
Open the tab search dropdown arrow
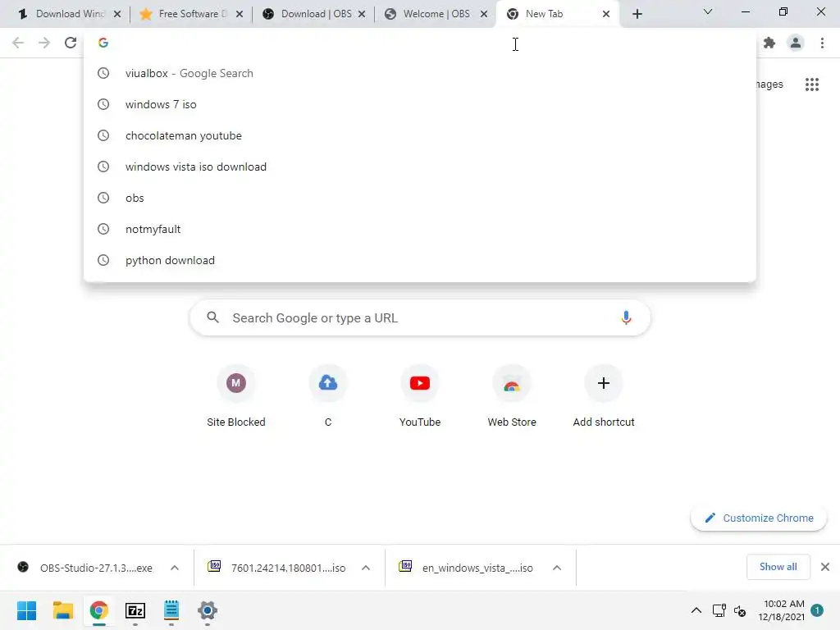tap(708, 11)
